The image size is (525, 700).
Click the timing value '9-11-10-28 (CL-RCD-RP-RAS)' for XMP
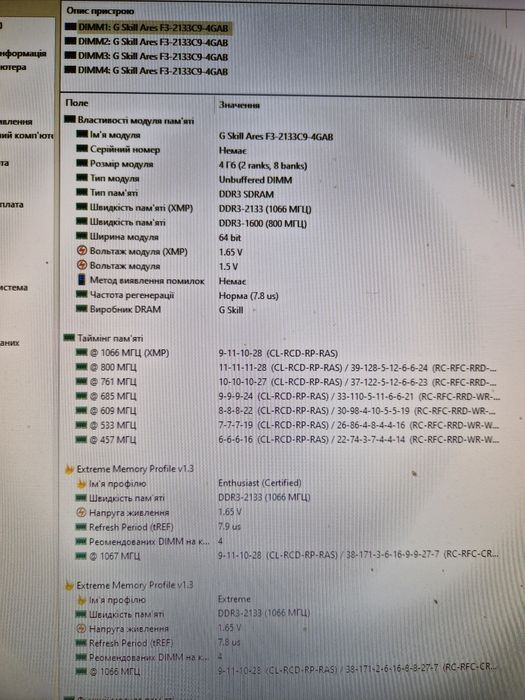click(x=278, y=353)
